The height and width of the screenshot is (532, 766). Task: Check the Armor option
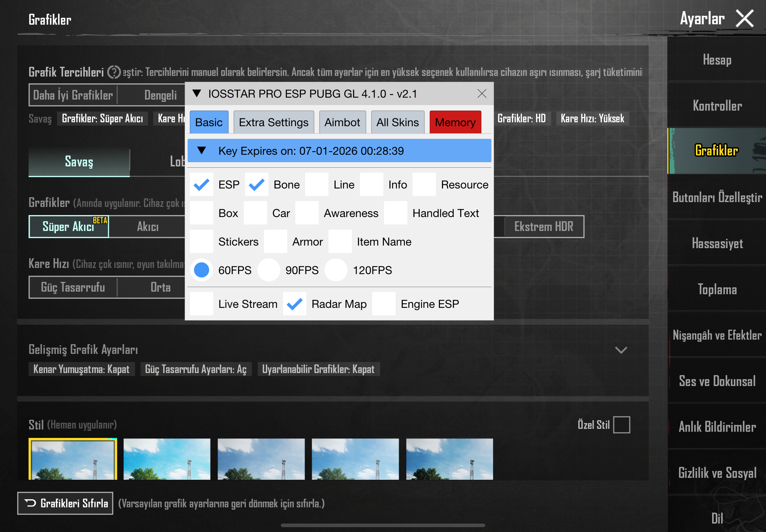pos(276,241)
